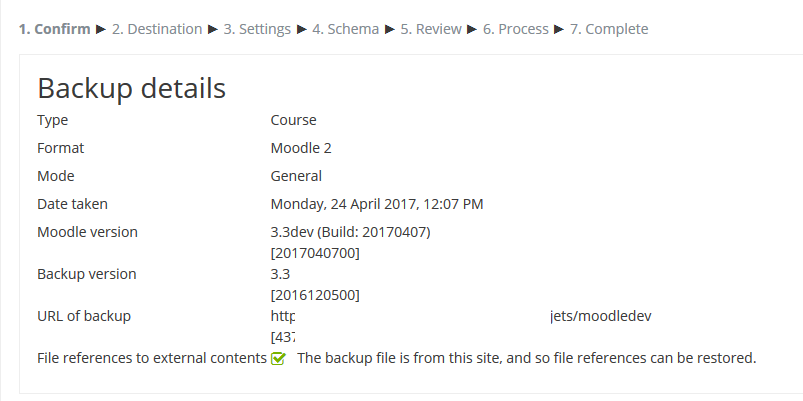Click the arrow between Destination and Settings
Screen dimensions: 803x401
[x=213, y=29]
